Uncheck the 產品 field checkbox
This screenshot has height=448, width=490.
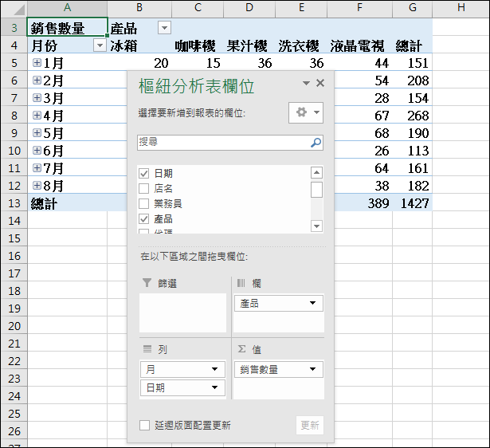143,219
